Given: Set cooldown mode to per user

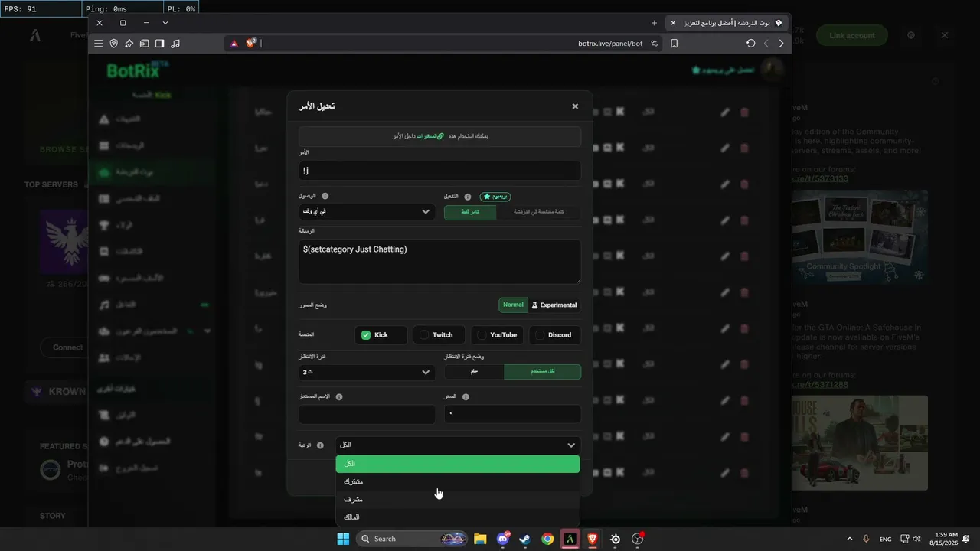Looking at the screenshot, I should [543, 372].
